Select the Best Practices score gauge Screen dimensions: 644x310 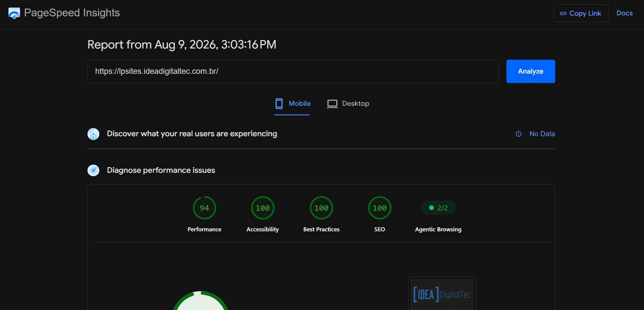click(321, 208)
